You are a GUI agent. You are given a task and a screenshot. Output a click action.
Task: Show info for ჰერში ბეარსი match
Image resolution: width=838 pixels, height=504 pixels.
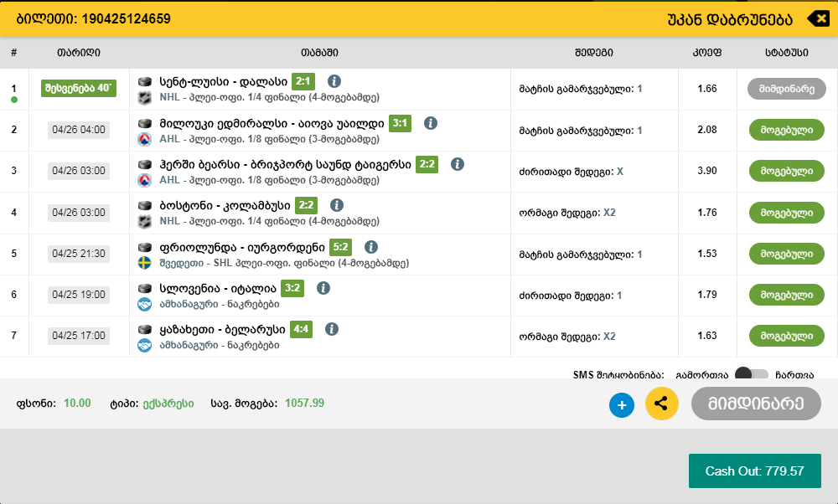(457, 164)
